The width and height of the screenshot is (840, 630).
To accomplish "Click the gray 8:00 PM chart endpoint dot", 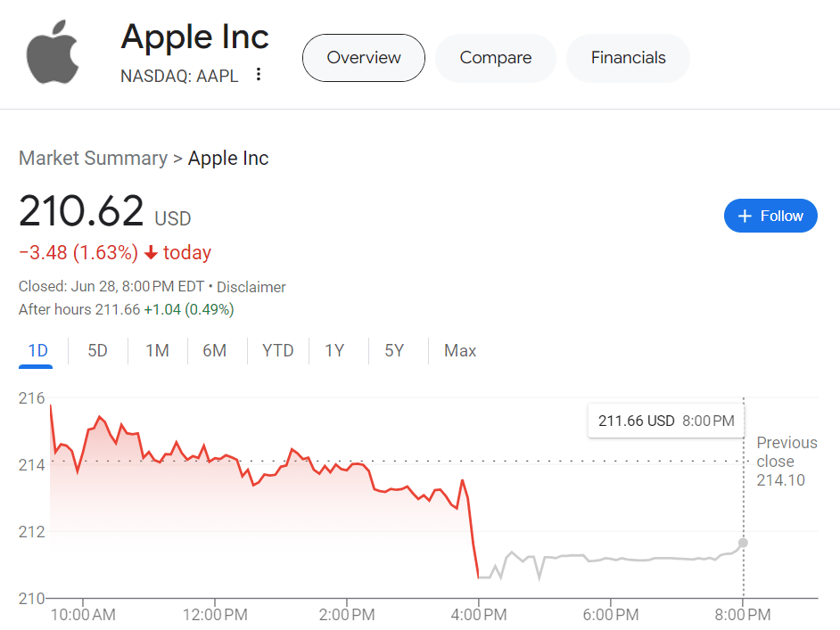I will 743,543.
